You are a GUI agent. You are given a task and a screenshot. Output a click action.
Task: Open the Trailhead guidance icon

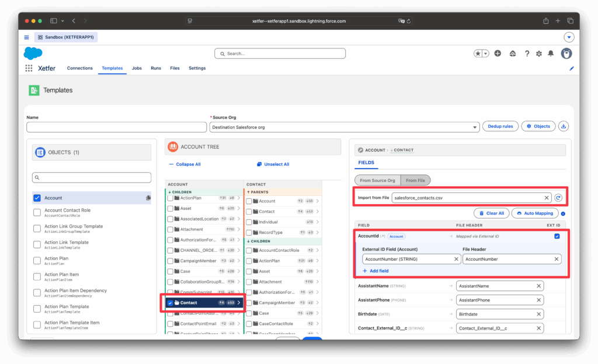point(513,54)
